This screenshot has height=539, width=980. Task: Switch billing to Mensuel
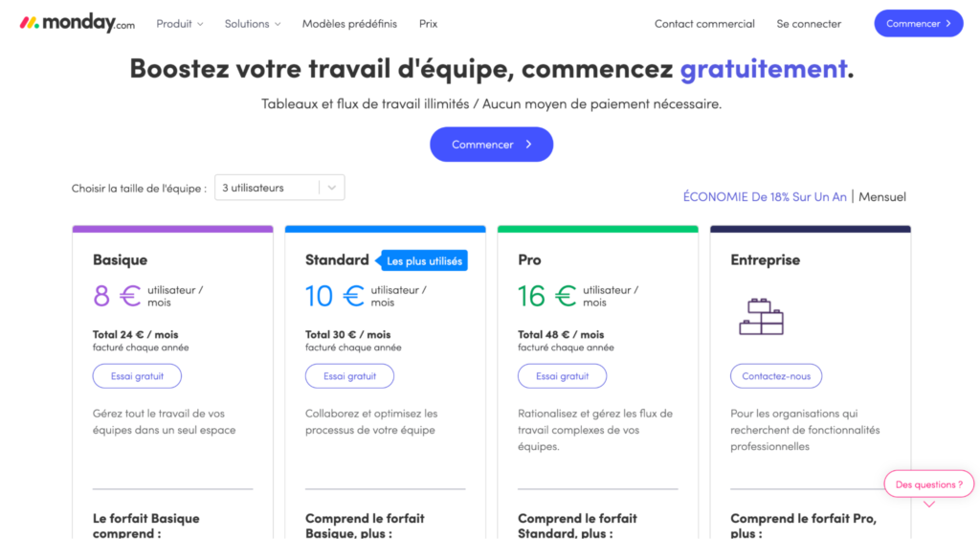[x=881, y=197]
